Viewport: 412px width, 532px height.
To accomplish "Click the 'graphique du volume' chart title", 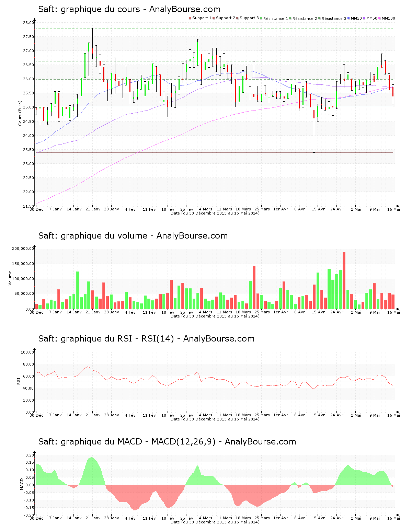I will pyautogui.click(x=133, y=236).
